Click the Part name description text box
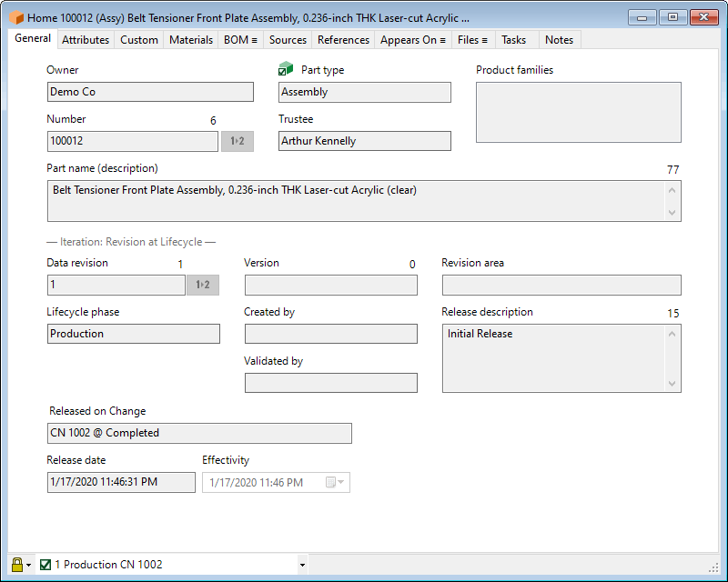The height and width of the screenshot is (582, 728). click(364, 201)
